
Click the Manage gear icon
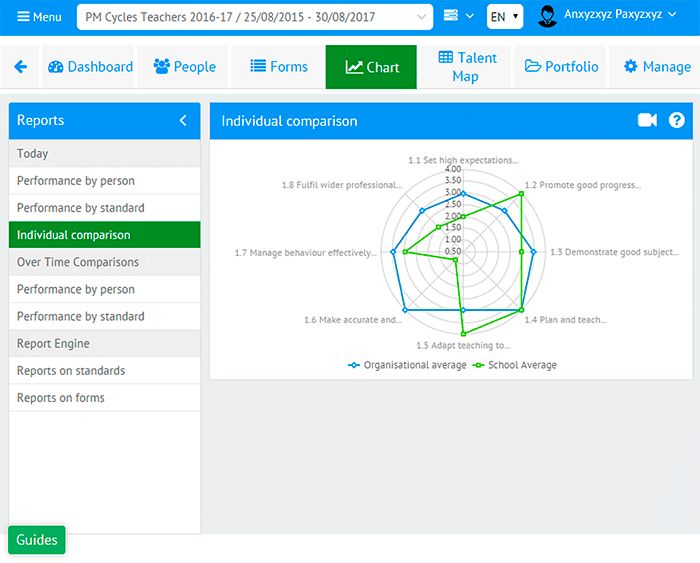coord(630,66)
